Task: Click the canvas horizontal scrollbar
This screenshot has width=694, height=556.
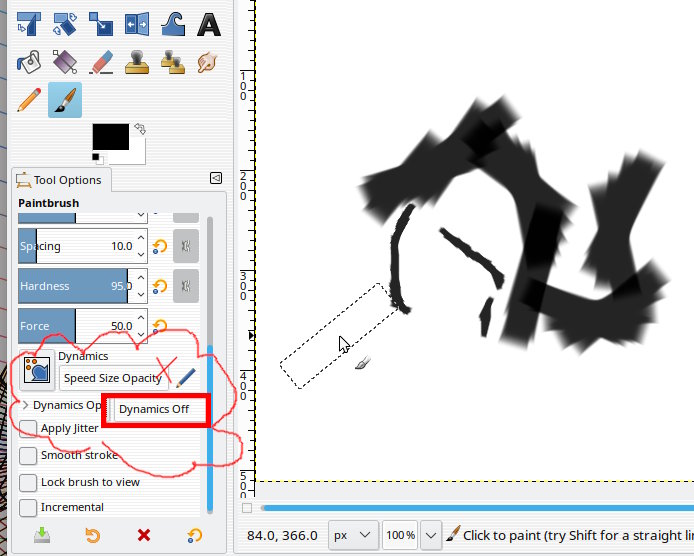Action: 477,507
